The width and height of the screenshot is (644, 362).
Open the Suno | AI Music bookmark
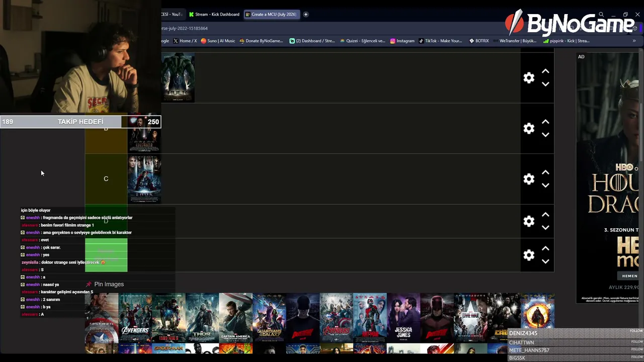(218, 41)
